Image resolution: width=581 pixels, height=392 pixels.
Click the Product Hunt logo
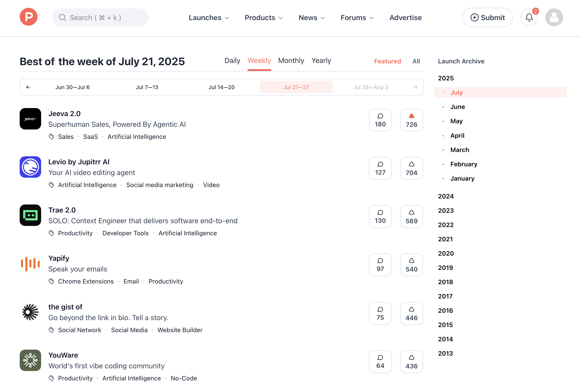coord(29,17)
